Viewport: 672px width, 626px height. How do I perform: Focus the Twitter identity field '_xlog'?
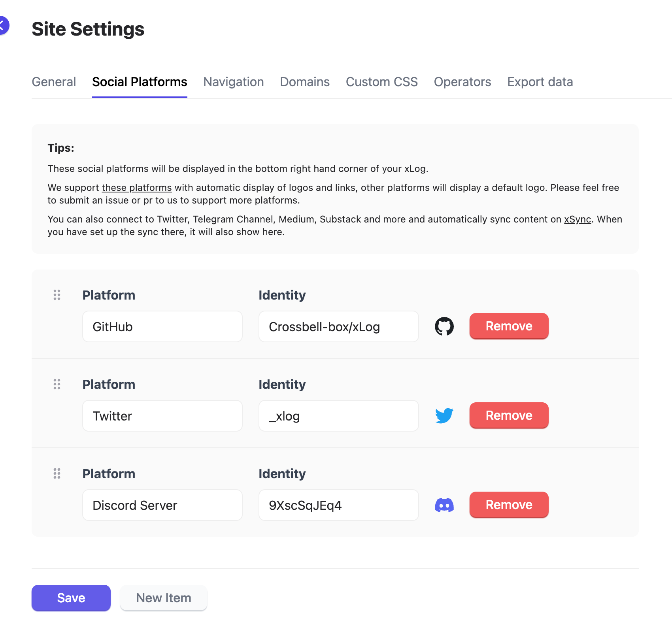tap(339, 416)
